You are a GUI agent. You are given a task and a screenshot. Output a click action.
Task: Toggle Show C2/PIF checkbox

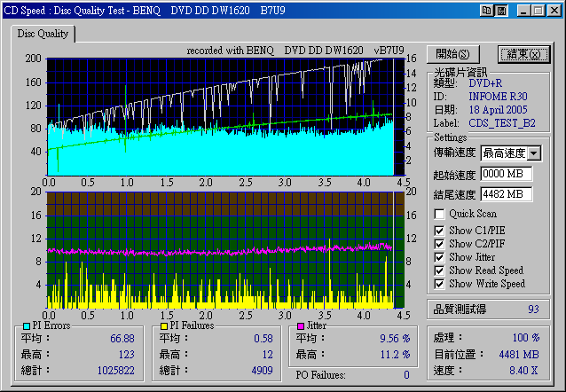[440, 243]
